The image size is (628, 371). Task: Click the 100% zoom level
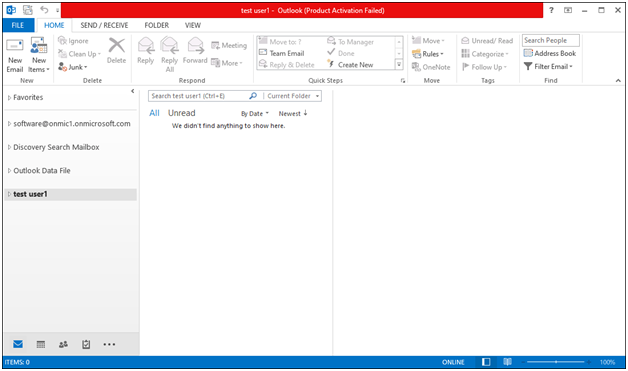pyautogui.click(x=607, y=362)
